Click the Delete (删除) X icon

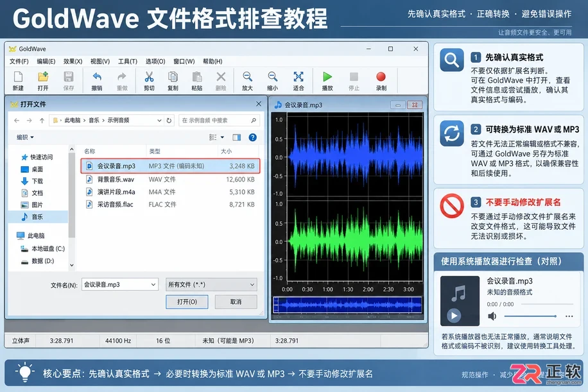(221, 77)
